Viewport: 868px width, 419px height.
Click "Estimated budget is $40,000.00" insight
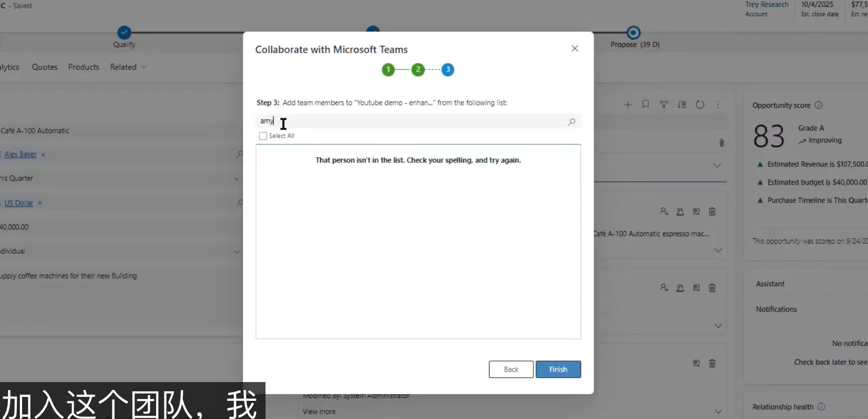818,182
